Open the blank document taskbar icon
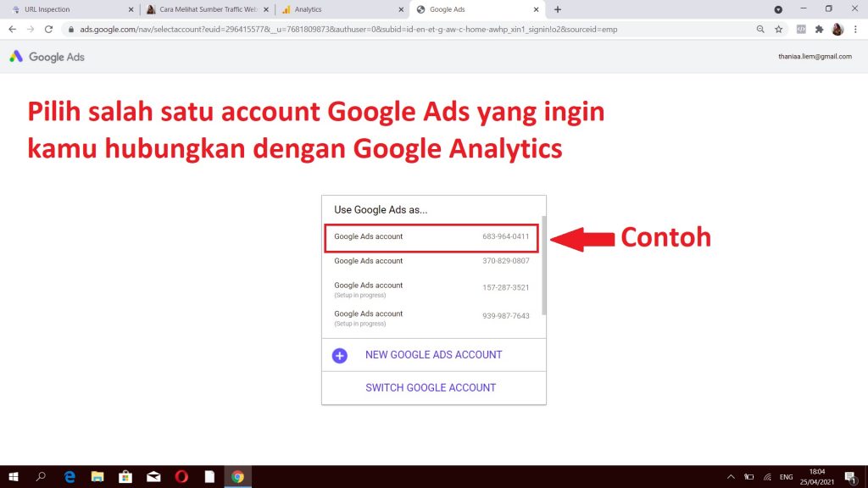Viewport: 868px width, 488px height. (x=209, y=476)
